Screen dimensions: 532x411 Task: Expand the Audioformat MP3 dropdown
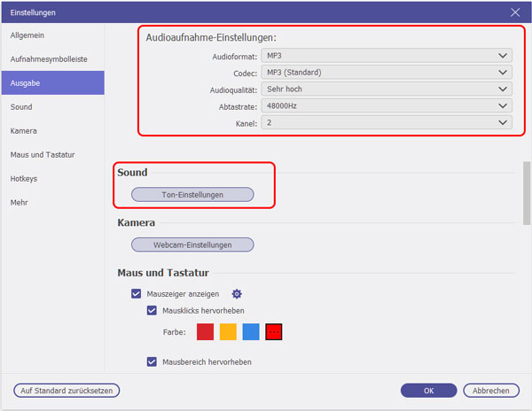387,56
